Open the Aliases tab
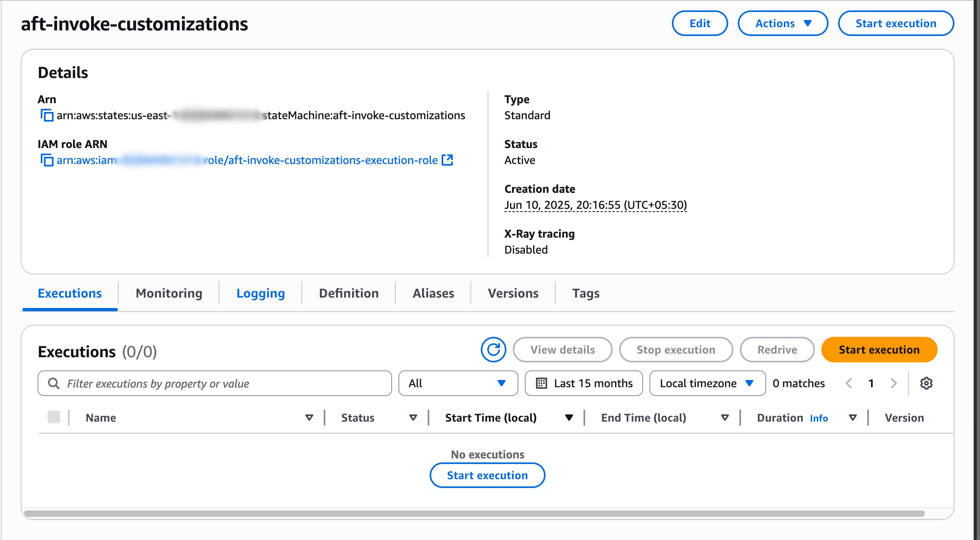980x540 pixels. click(433, 293)
